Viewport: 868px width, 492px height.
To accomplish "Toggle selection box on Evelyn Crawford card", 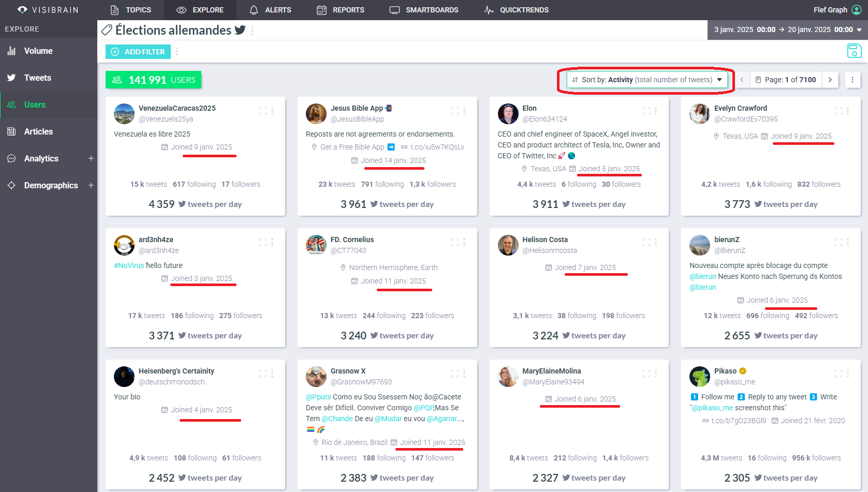I will (x=838, y=111).
